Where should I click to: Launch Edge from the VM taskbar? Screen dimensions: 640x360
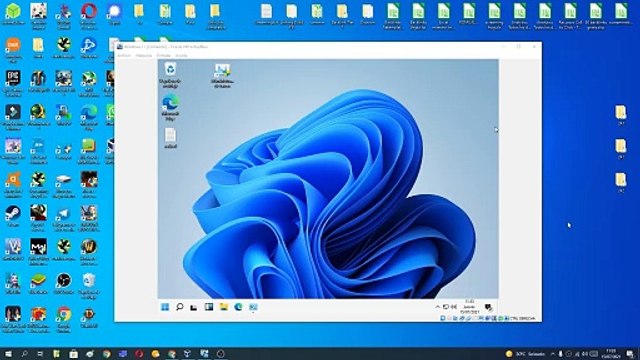tap(238, 307)
